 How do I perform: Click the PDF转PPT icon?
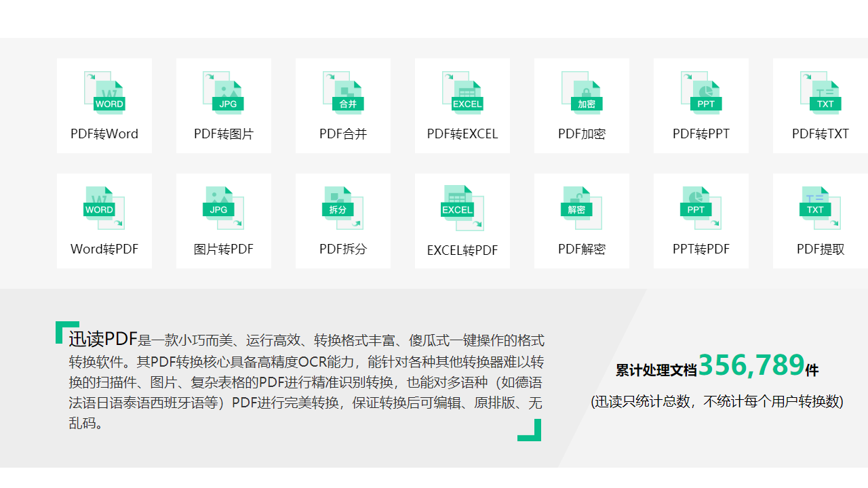point(701,93)
